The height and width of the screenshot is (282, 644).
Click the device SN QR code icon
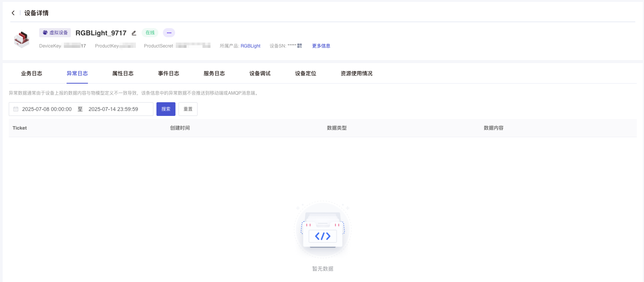click(x=300, y=46)
